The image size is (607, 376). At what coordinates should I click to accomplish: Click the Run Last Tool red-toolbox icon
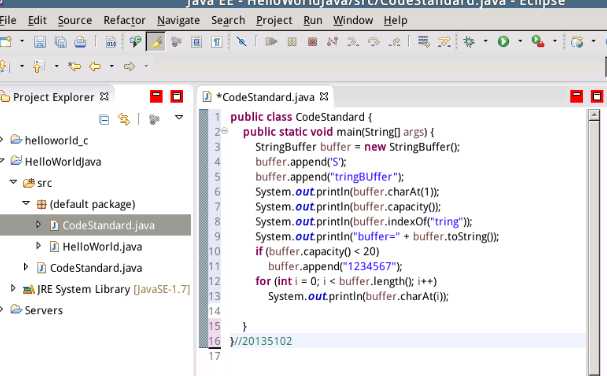pos(538,41)
